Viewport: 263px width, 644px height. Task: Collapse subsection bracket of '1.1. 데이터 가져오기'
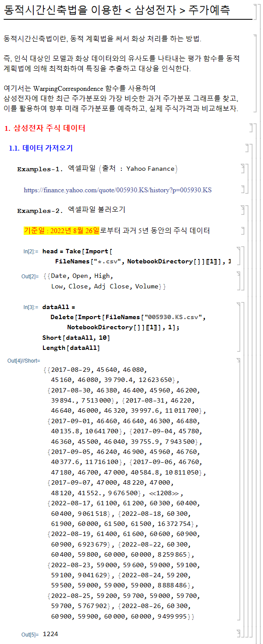252,390
